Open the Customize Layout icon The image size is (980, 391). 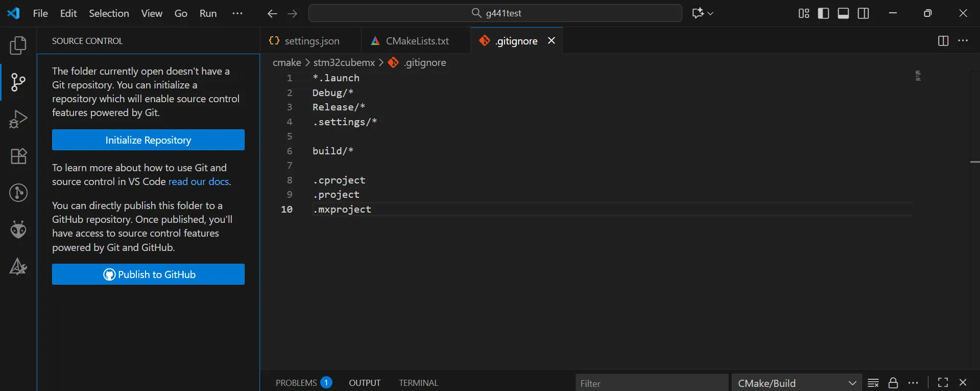tap(804, 13)
